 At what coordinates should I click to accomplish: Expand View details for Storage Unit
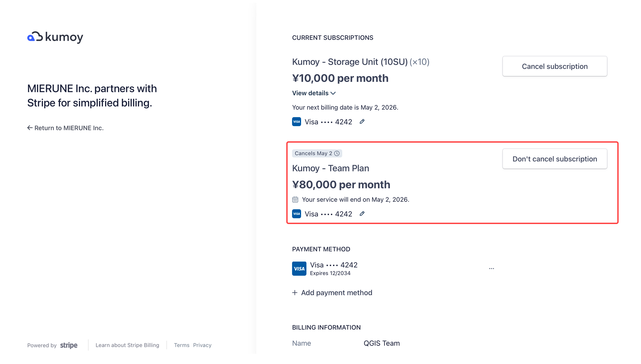click(310, 93)
